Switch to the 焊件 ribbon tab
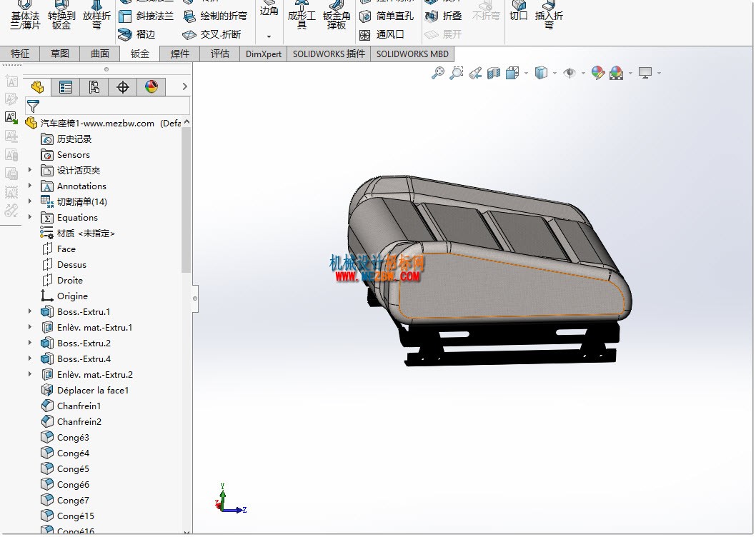This screenshot has width=756, height=537. tap(180, 54)
